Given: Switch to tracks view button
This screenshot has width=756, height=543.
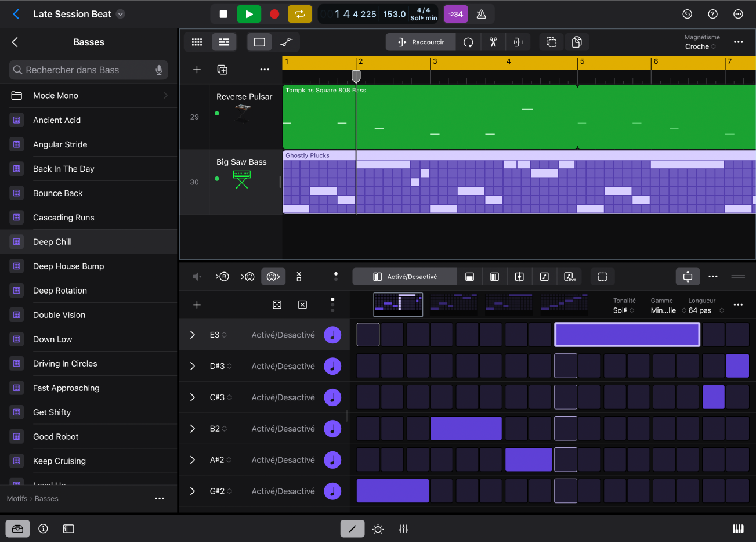Looking at the screenshot, I should pyautogui.click(x=224, y=42).
